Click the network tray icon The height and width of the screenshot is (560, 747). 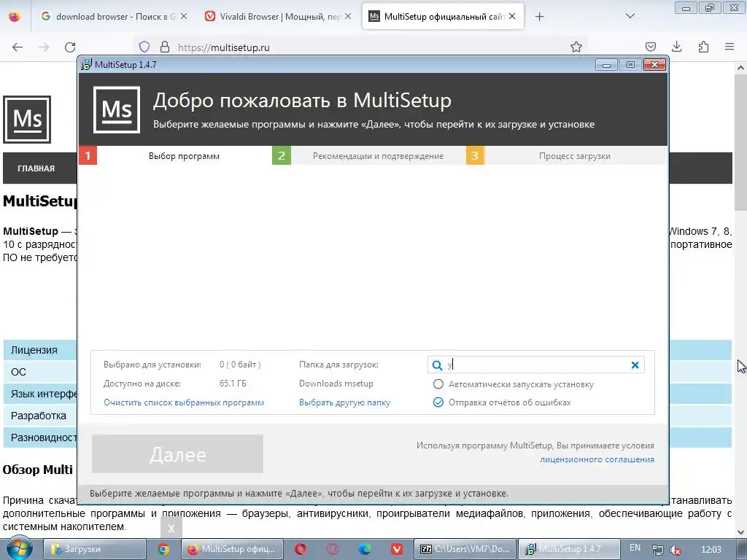pos(657,550)
